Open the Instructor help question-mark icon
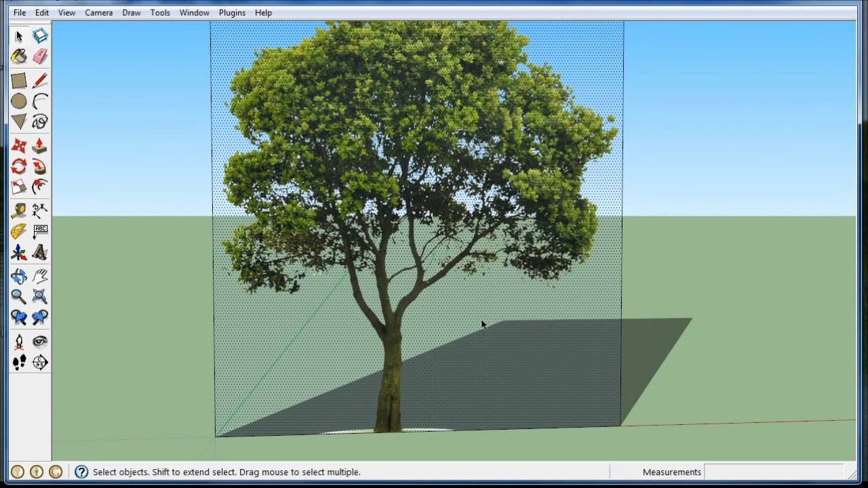 coord(81,472)
